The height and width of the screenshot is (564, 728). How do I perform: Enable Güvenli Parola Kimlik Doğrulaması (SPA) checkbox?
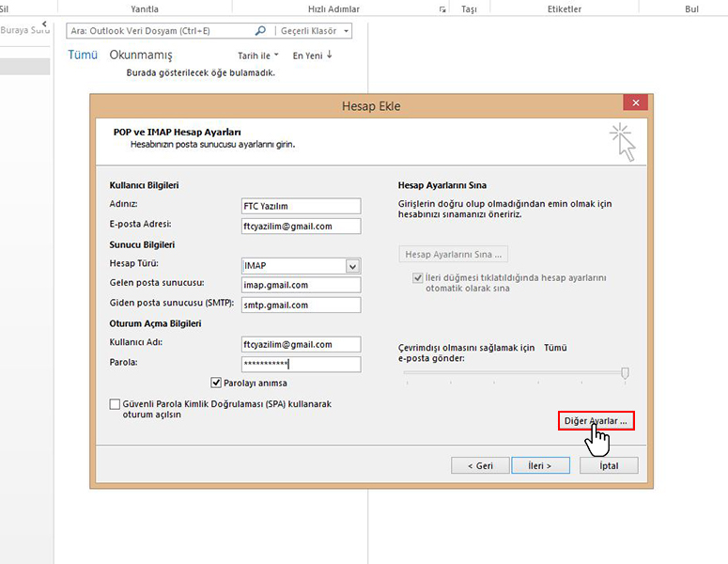coord(115,404)
